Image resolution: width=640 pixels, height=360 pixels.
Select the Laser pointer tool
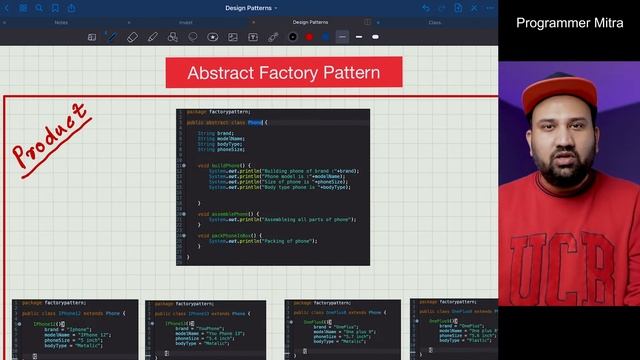tap(273, 37)
